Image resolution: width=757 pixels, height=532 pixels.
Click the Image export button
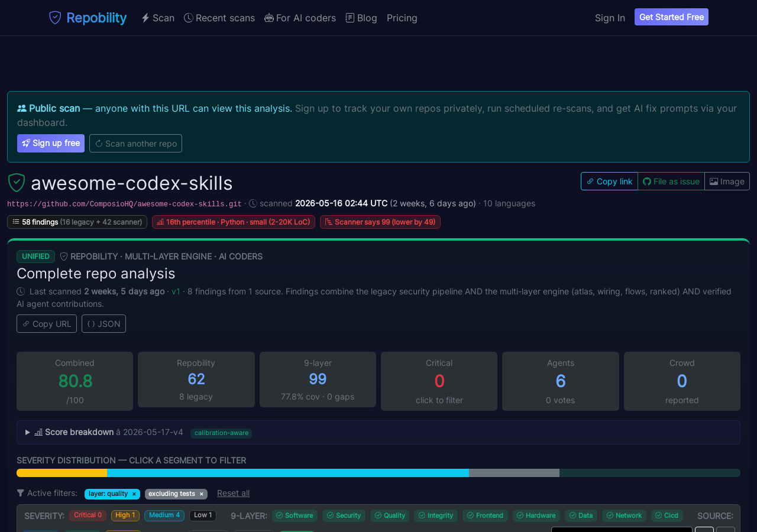click(727, 181)
